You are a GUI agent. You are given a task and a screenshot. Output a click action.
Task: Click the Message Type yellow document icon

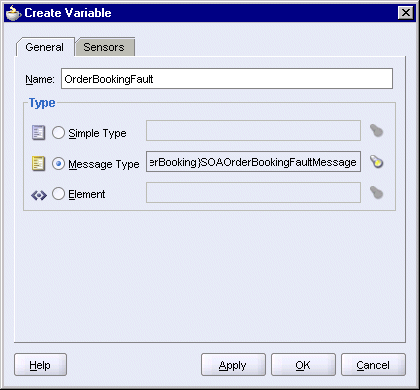tap(38, 164)
